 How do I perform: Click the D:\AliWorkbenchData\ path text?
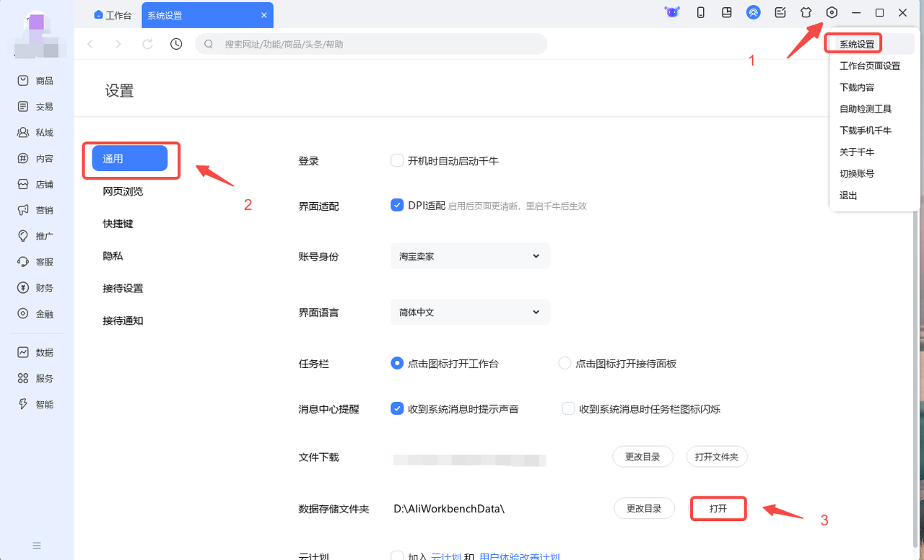click(x=449, y=509)
